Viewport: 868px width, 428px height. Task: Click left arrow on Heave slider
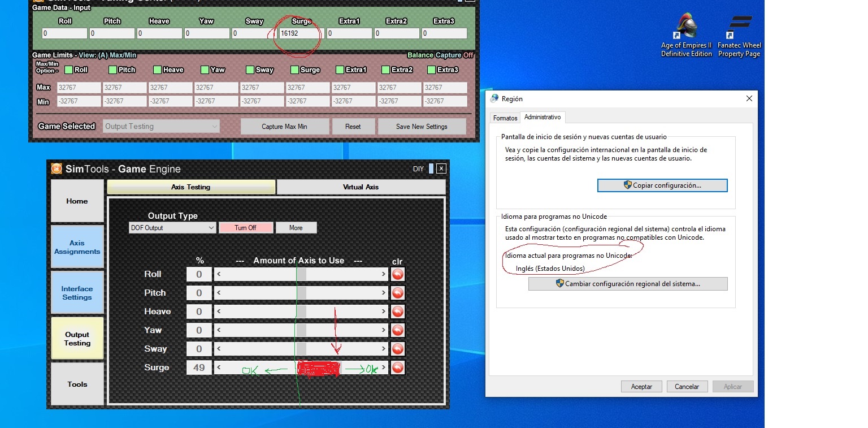(219, 312)
